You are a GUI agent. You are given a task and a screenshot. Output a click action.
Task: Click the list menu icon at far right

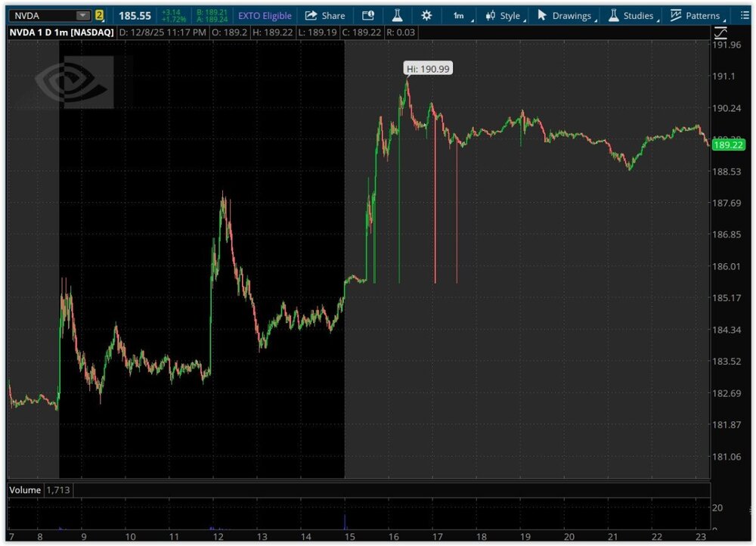pos(745,15)
